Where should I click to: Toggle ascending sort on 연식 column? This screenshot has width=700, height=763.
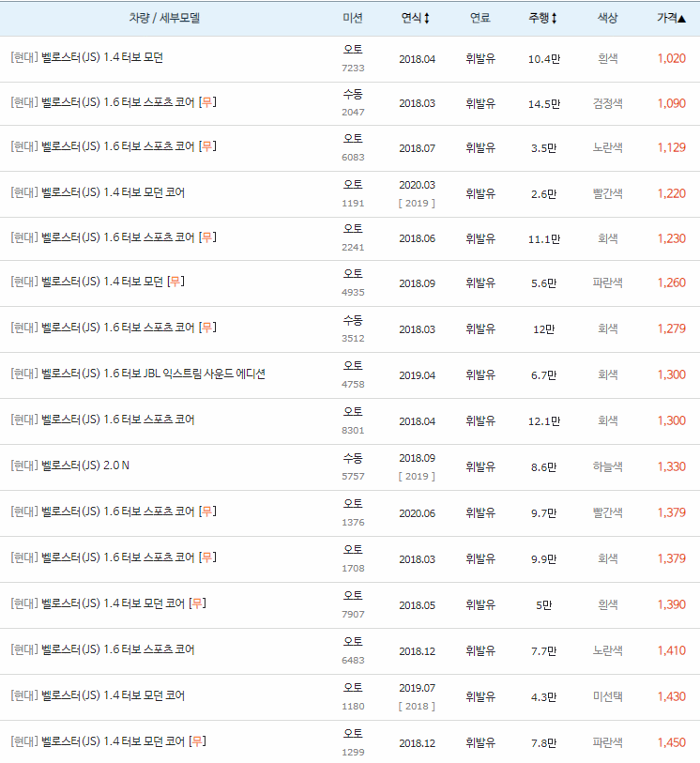tap(428, 17)
